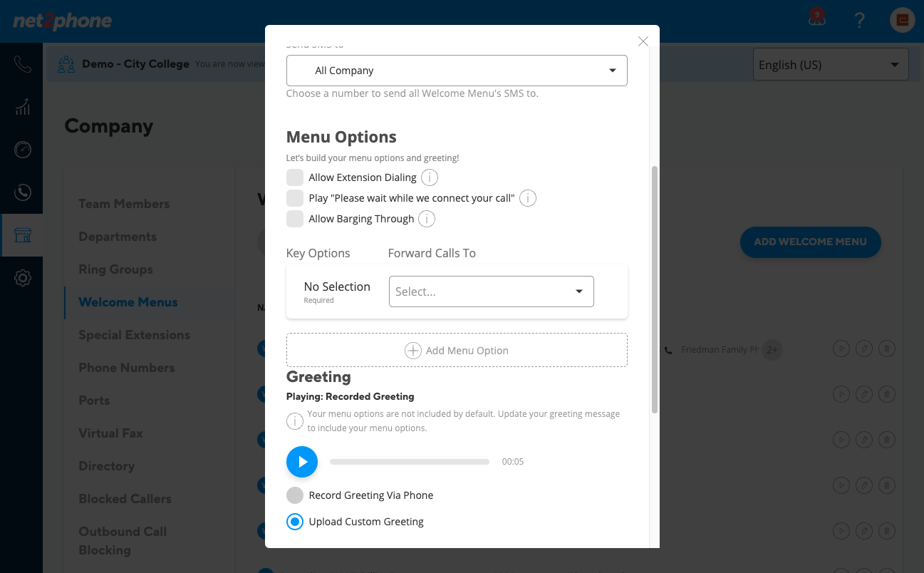This screenshot has height=573, width=924.
Task: Click the net2phone logo
Action: click(63, 21)
